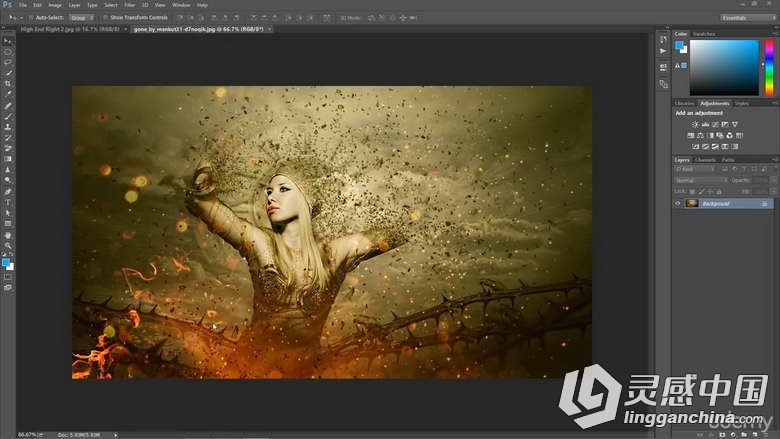Open the Essentials workspace dropdown
The image size is (780, 439).
point(748,17)
